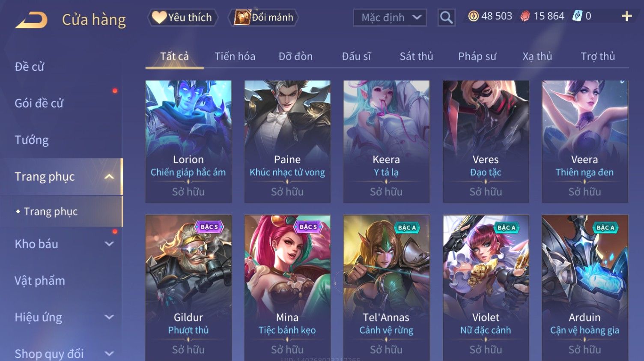The image size is (644, 361).
Task: Open Đổi mảnh fragment exchange chest
Action: [264, 18]
